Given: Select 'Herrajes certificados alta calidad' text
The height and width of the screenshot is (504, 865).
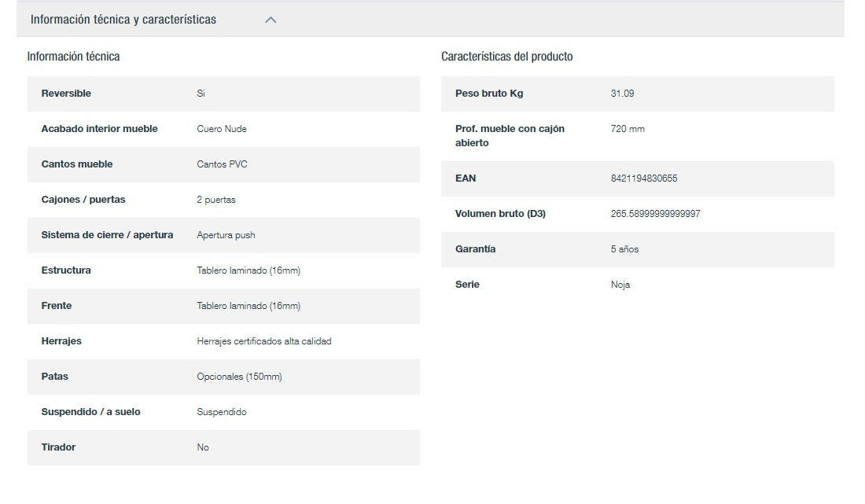Looking at the screenshot, I should (x=263, y=341).
